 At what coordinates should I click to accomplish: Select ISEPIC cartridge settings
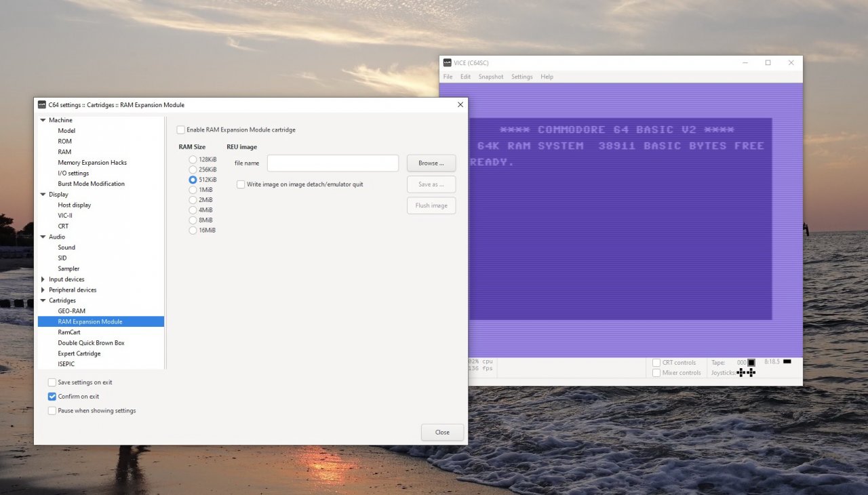(66, 364)
